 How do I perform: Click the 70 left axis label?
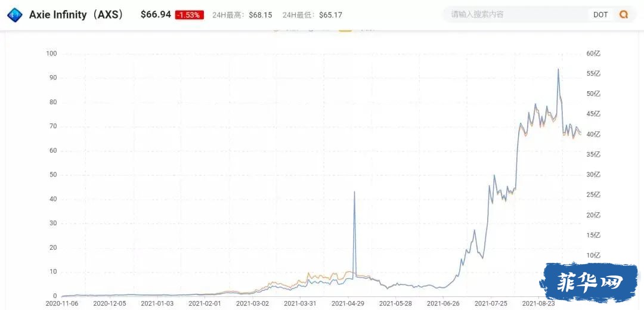point(54,126)
